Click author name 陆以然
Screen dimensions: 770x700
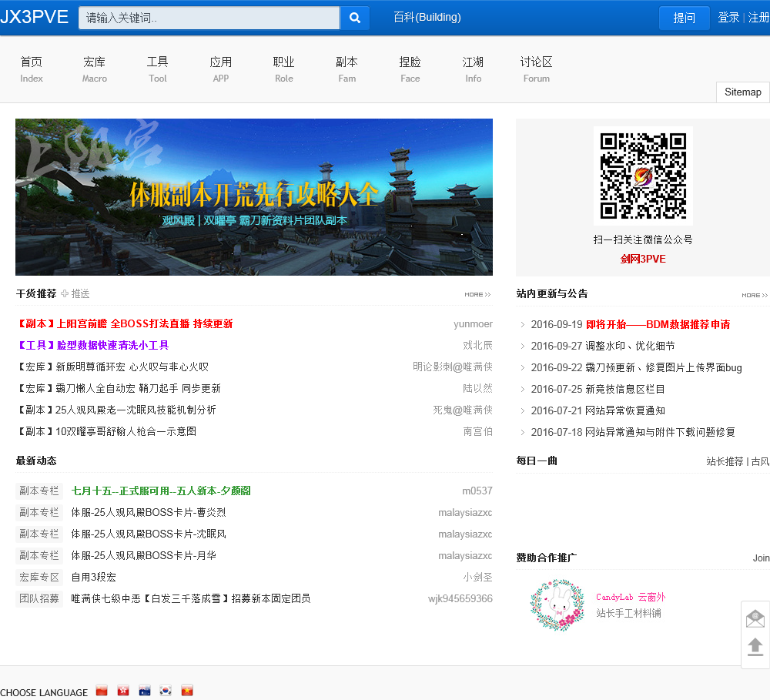click(477, 389)
